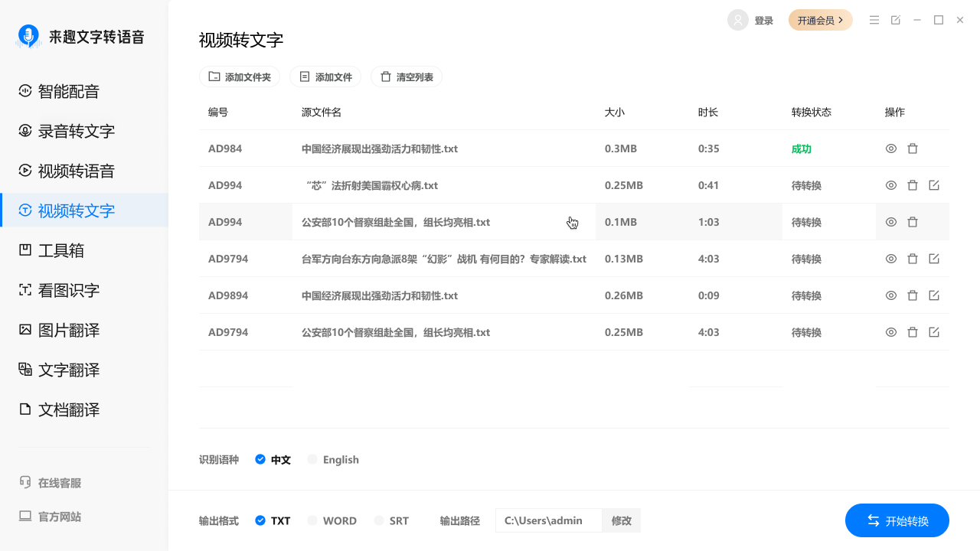Click the AD9894 ID cell
The width and height of the screenshot is (980, 551).
click(x=228, y=295)
